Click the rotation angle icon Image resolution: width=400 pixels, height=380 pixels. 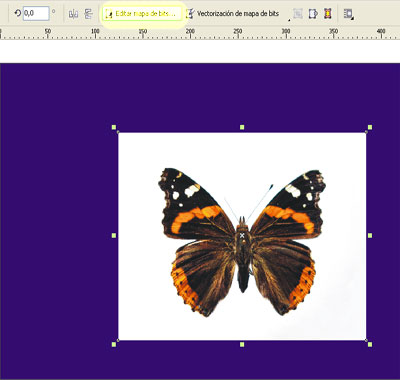point(17,14)
